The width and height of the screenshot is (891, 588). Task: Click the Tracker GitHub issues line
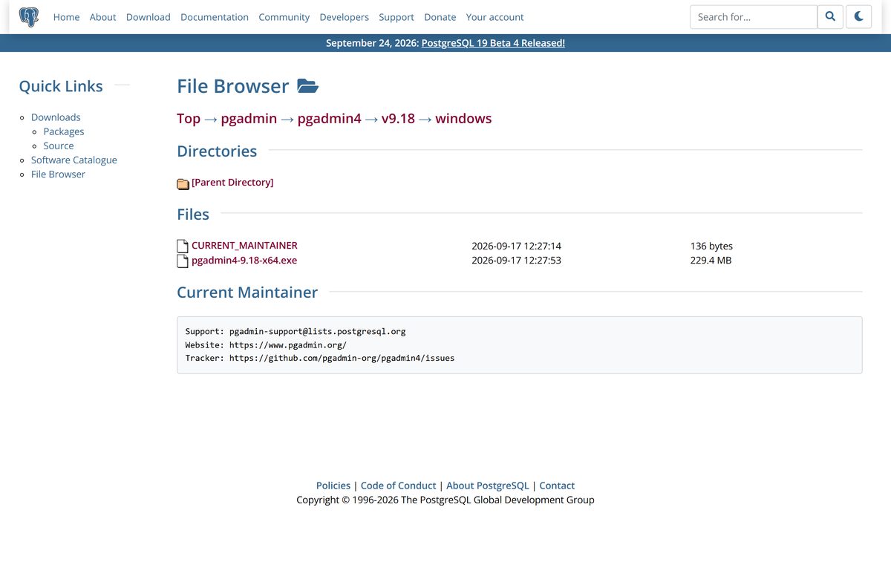tap(320, 358)
